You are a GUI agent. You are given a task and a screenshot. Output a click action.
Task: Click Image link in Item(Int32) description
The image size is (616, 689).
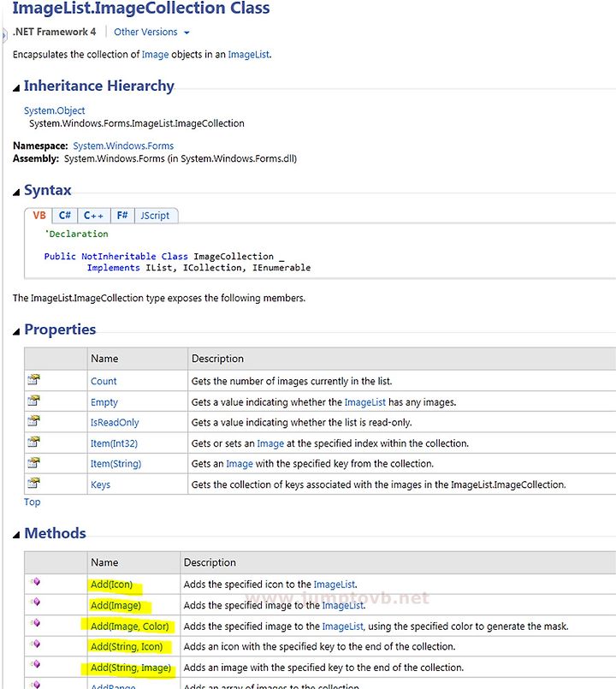pyautogui.click(x=270, y=443)
